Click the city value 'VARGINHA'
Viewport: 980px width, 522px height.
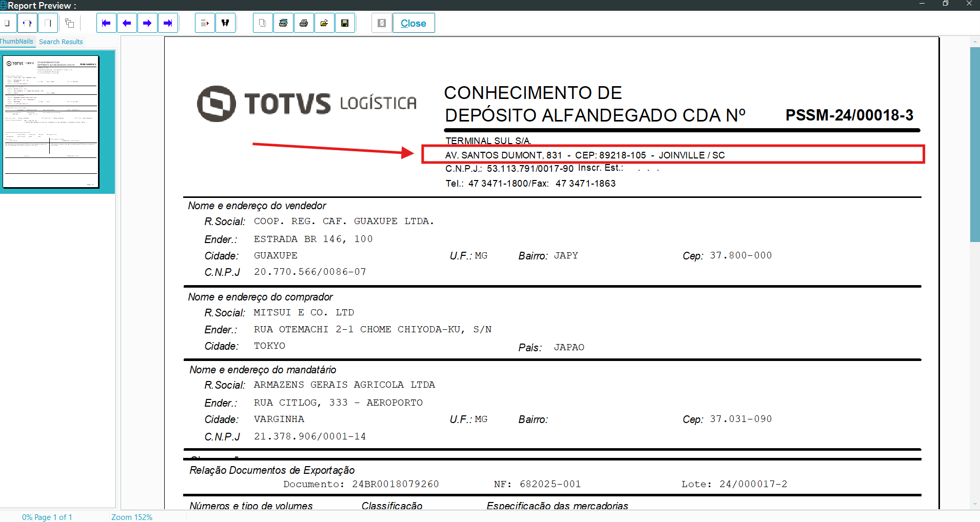pos(279,419)
